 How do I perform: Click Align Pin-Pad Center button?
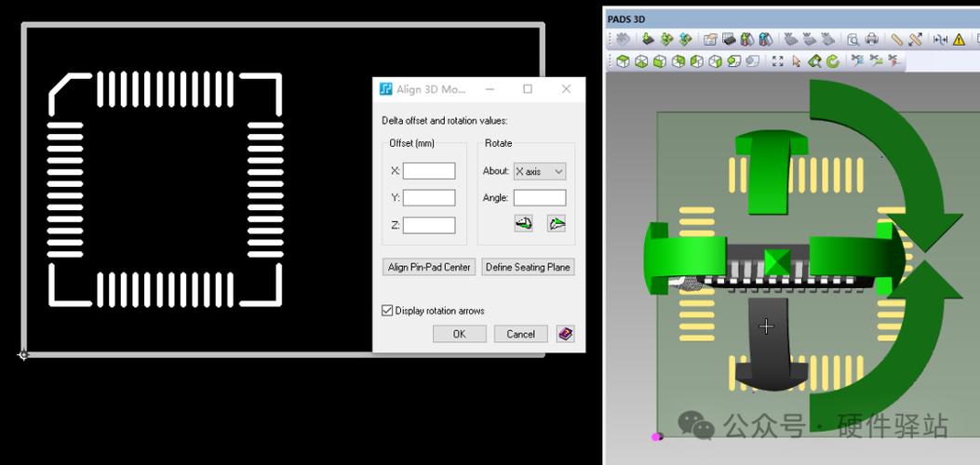point(429,267)
